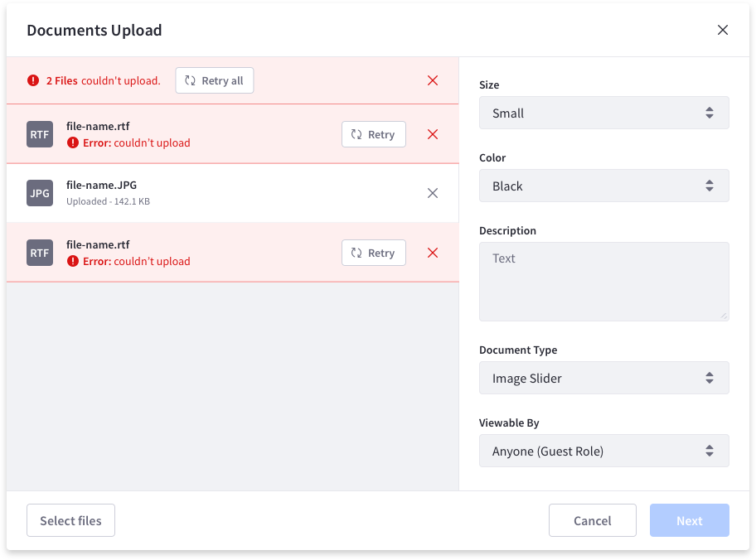This screenshot has width=756, height=560.
Task: Click the retry arrows icon on the bottom Retry button
Action: coord(356,253)
